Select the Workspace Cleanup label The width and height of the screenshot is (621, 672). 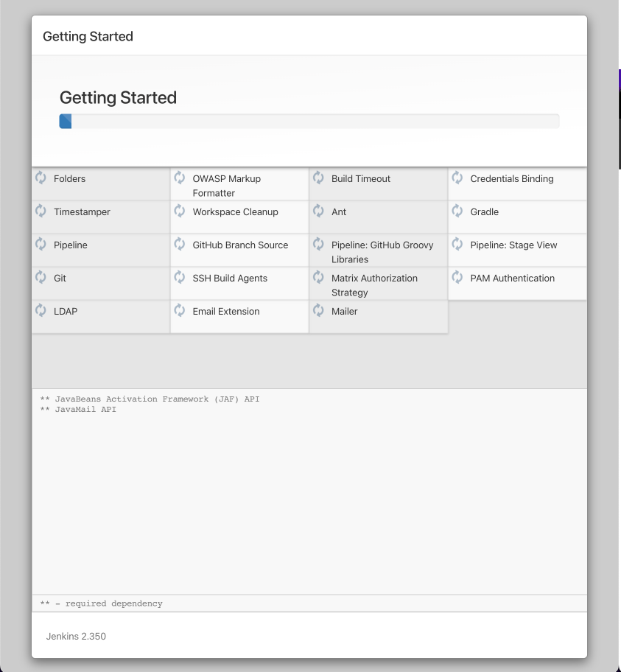tap(235, 211)
